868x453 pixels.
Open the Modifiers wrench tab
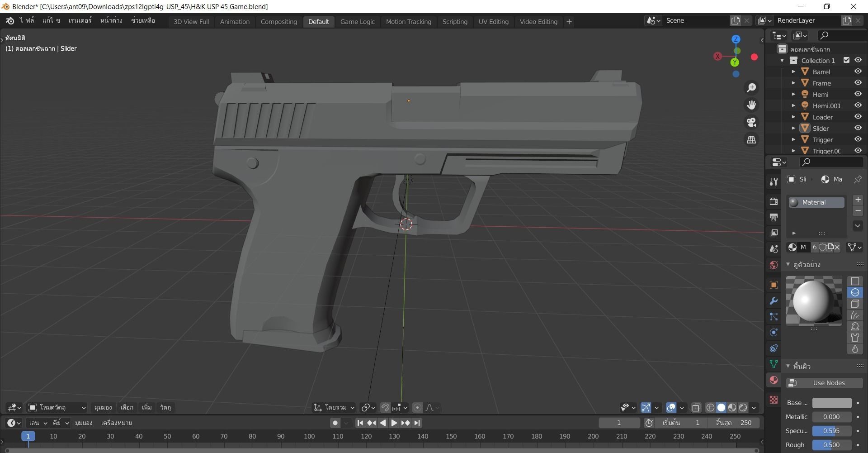click(x=774, y=300)
